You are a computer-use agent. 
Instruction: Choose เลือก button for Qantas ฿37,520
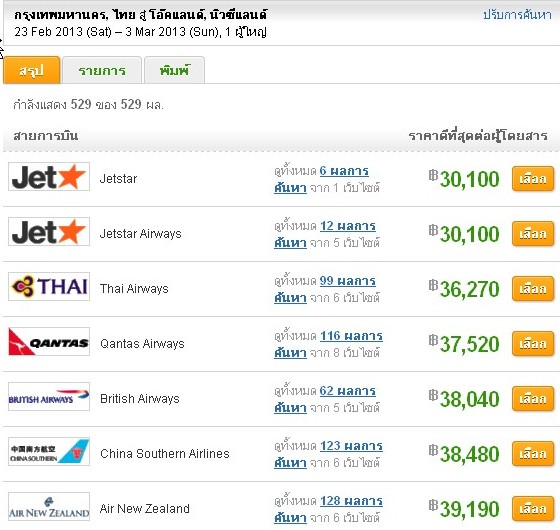pos(533,344)
